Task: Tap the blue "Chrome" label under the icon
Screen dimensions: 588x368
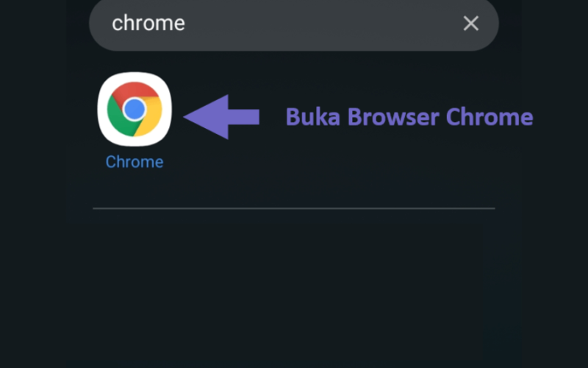Action: coord(135,162)
